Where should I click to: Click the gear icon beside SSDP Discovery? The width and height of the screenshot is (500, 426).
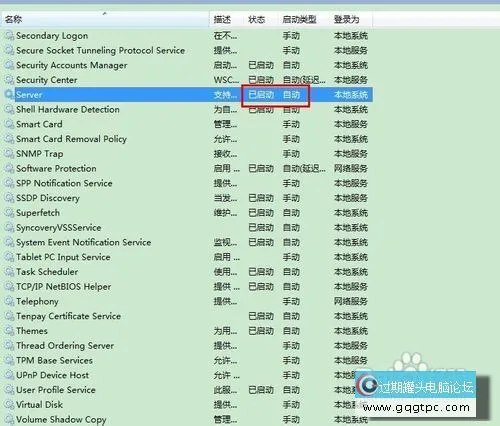click(x=9, y=198)
